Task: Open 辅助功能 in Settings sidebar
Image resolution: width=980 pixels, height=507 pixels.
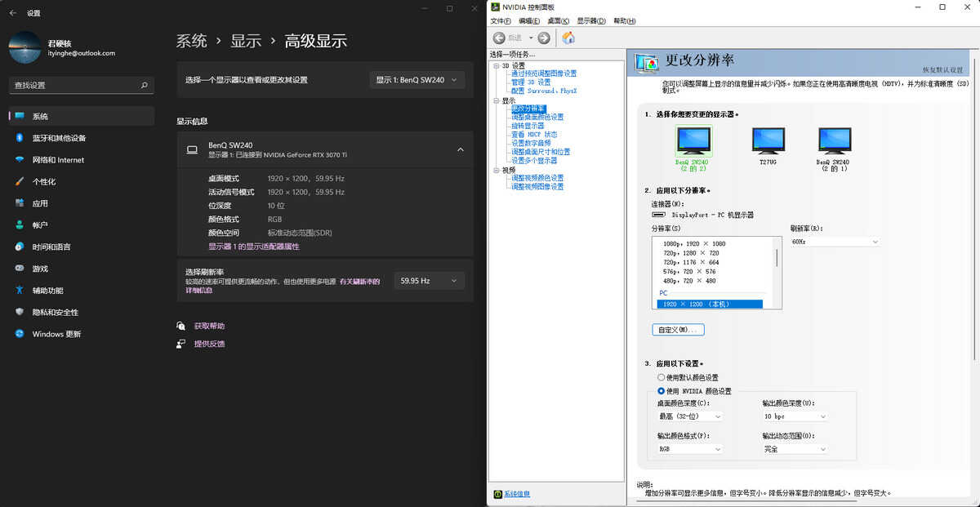Action: [82, 290]
